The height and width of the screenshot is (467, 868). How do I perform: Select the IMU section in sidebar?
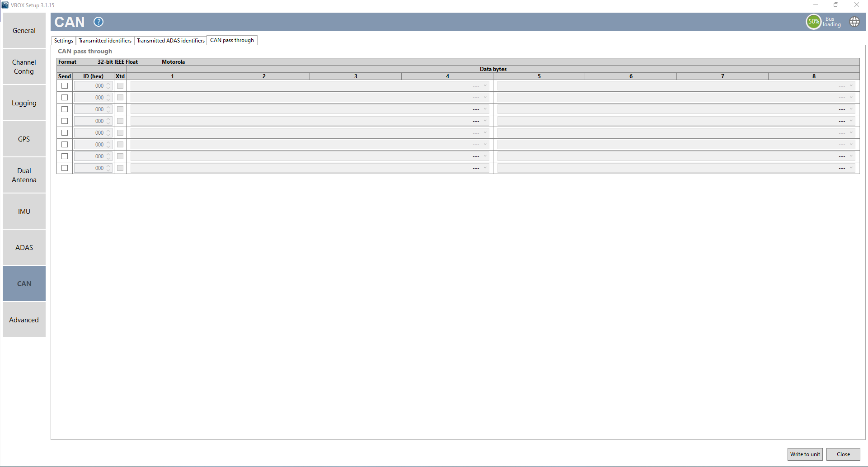tap(24, 211)
